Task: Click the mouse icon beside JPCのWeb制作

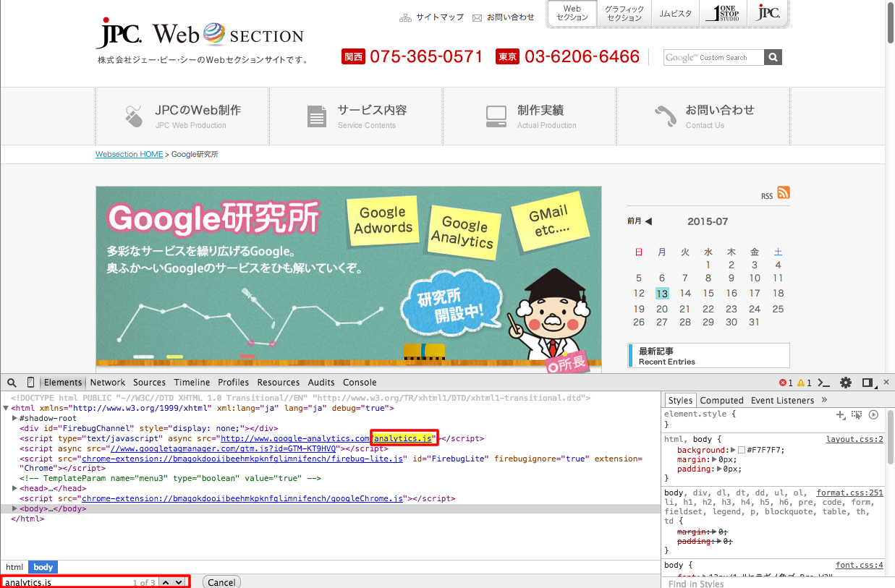Action: [x=134, y=116]
